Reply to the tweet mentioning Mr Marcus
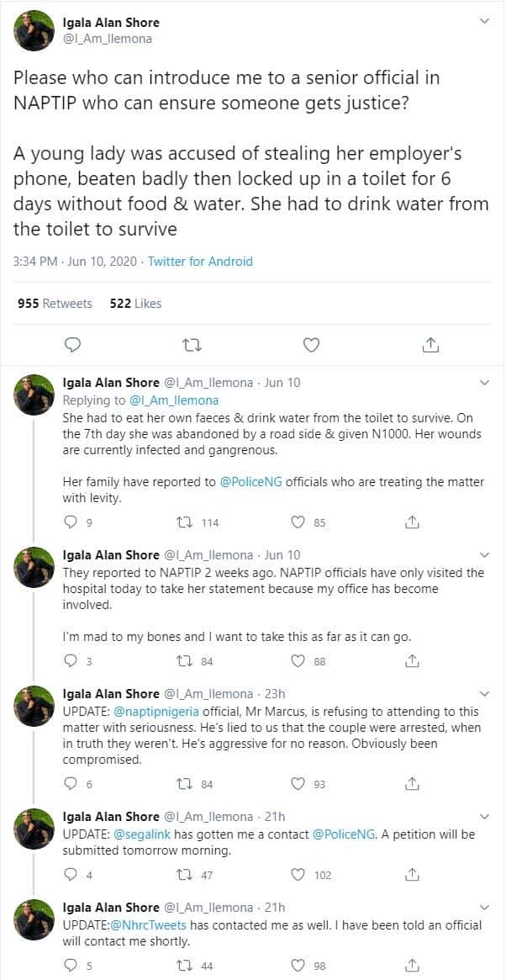506x980 pixels. coord(71,784)
